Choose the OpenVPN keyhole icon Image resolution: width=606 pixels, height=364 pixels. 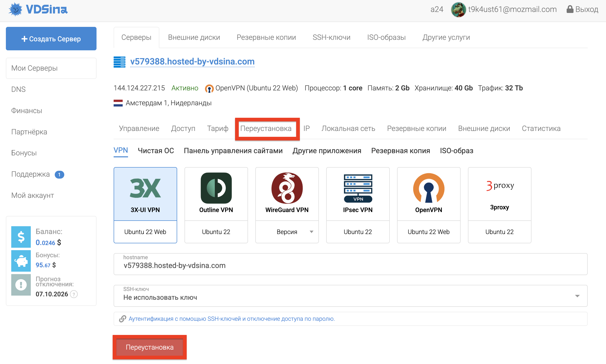[428, 188]
